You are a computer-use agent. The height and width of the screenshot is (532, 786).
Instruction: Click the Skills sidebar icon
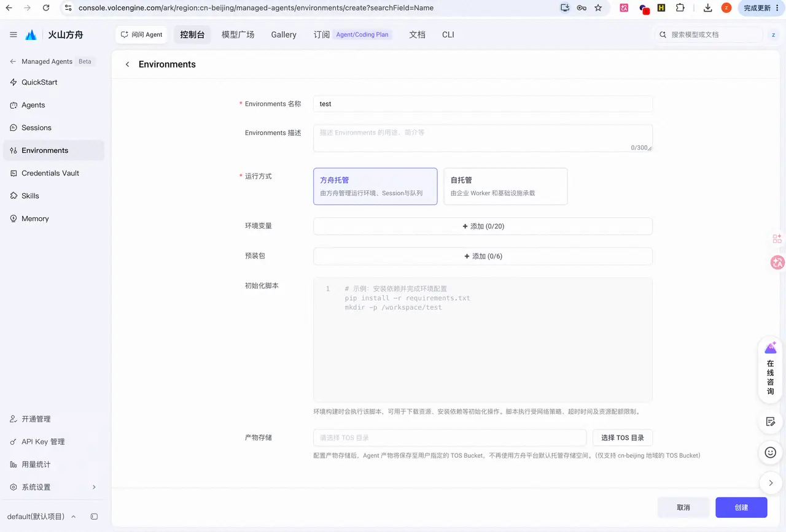pos(14,196)
